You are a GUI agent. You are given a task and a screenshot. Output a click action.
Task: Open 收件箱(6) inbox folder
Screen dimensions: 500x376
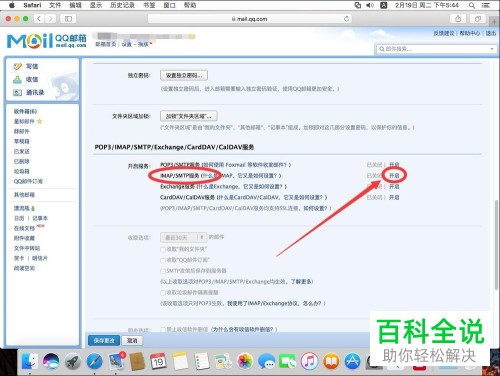tap(25, 111)
